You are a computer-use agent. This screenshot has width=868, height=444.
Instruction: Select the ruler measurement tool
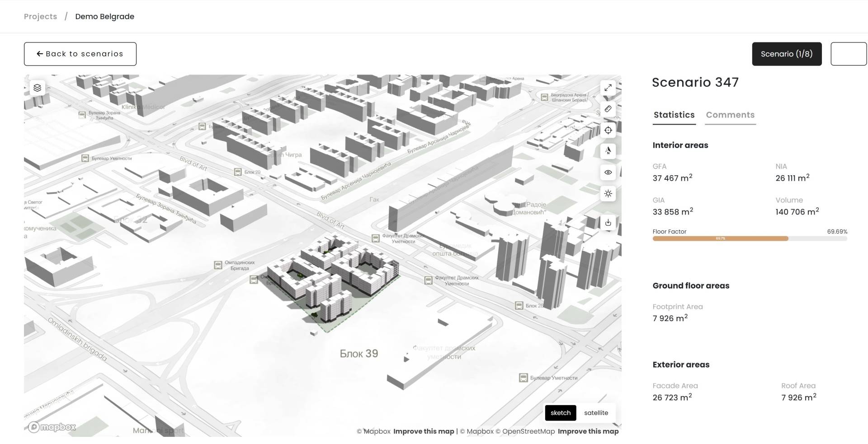(608, 109)
